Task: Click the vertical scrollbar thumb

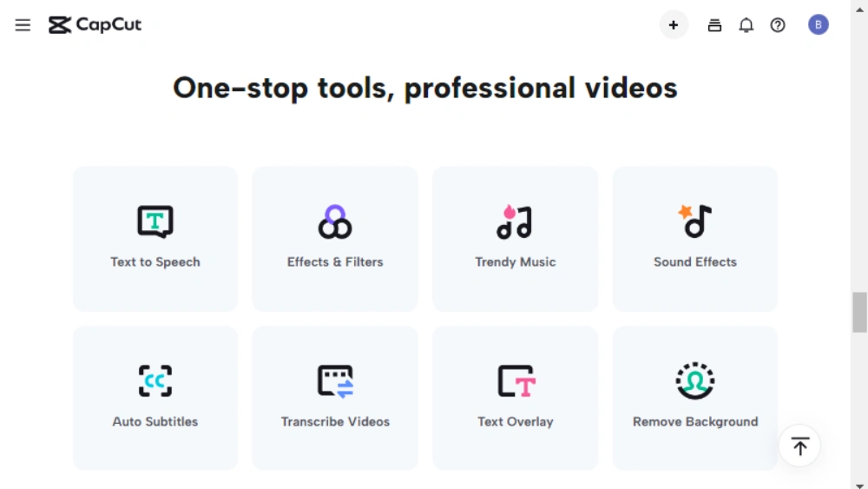Action: [859, 313]
